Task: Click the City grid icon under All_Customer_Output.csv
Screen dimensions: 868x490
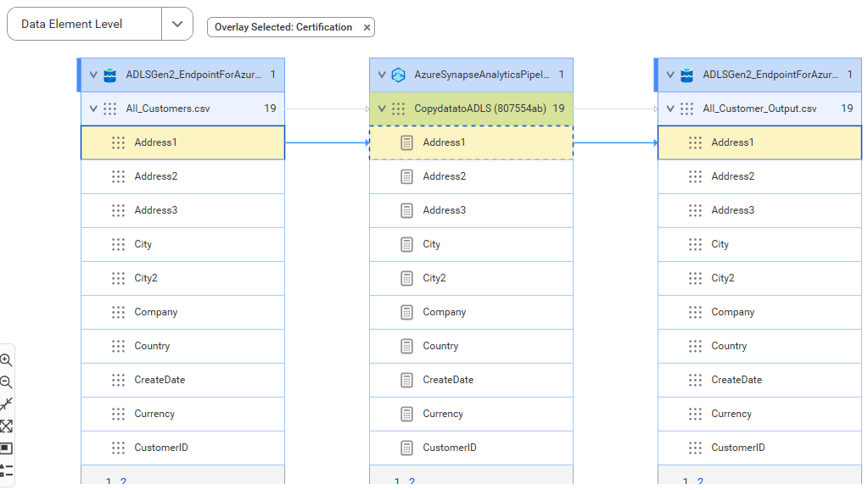Action: tap(695, 244)
